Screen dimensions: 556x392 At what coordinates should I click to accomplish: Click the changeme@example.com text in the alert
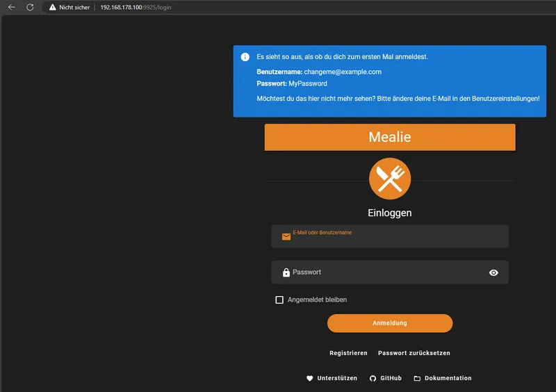[x=343, y=72]
